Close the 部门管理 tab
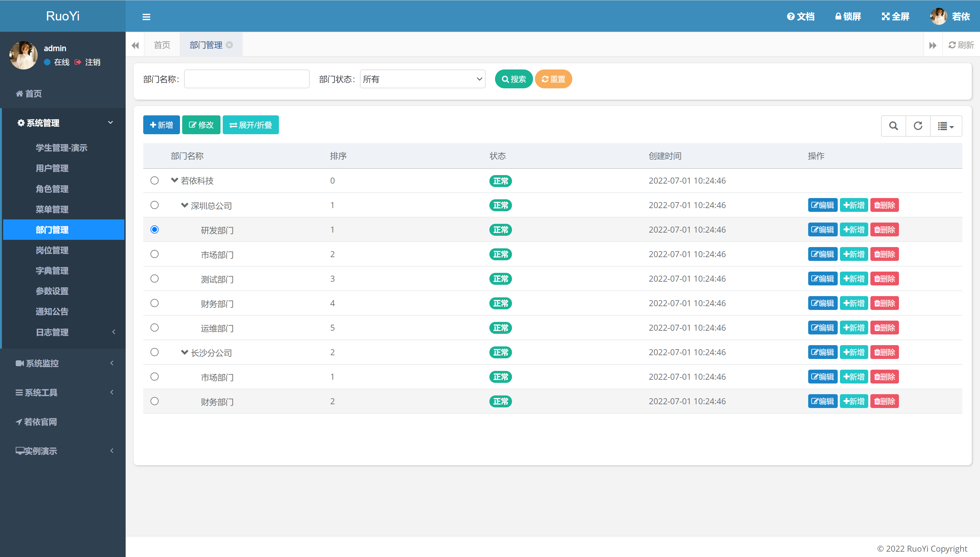Image resolution: width=980 pixels, height=557 pixels. click(229, 45)
